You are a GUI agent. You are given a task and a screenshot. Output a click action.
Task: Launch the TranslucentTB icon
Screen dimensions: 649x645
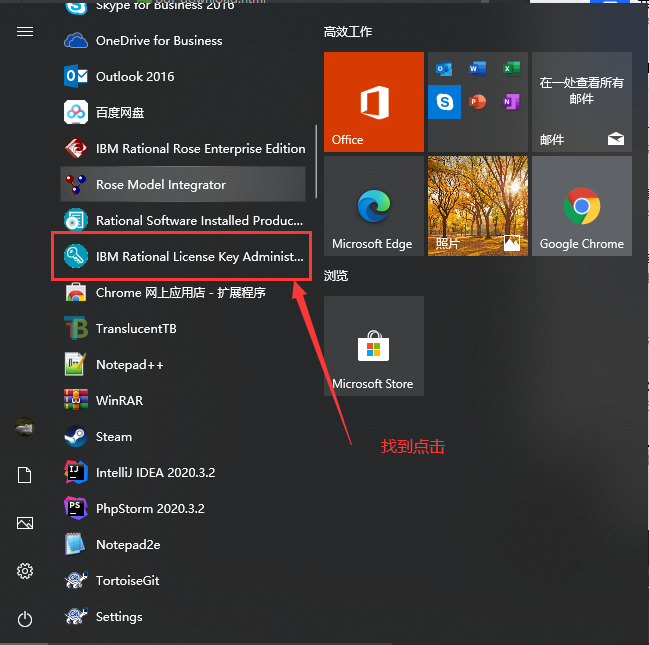(76, 328)
